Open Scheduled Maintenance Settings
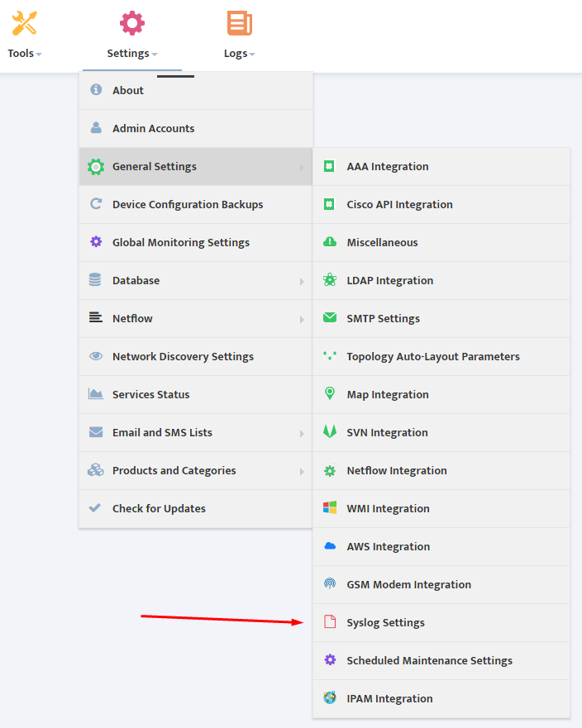Screen dimensions: 582x728 (x=441, y=661)
